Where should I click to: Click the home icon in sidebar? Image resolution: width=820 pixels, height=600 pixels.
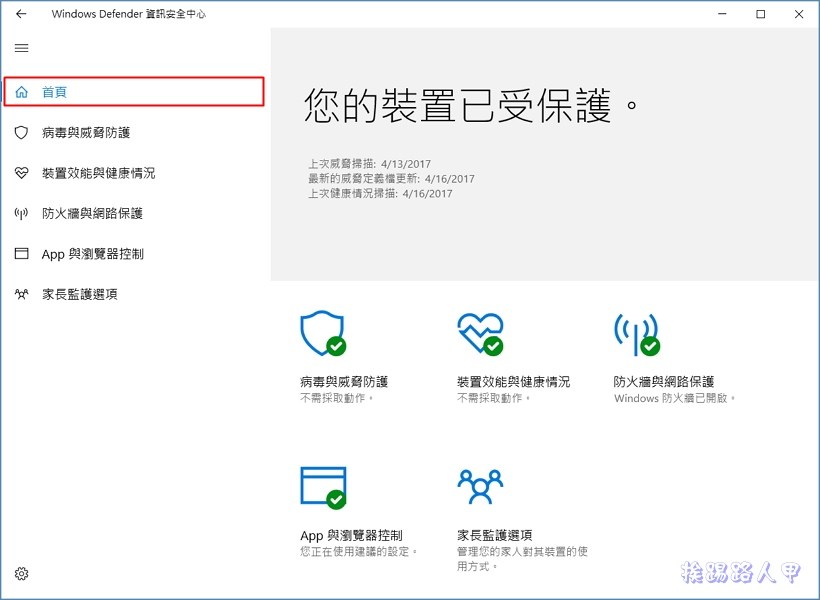pyautogui.click(x=21, y=92)
